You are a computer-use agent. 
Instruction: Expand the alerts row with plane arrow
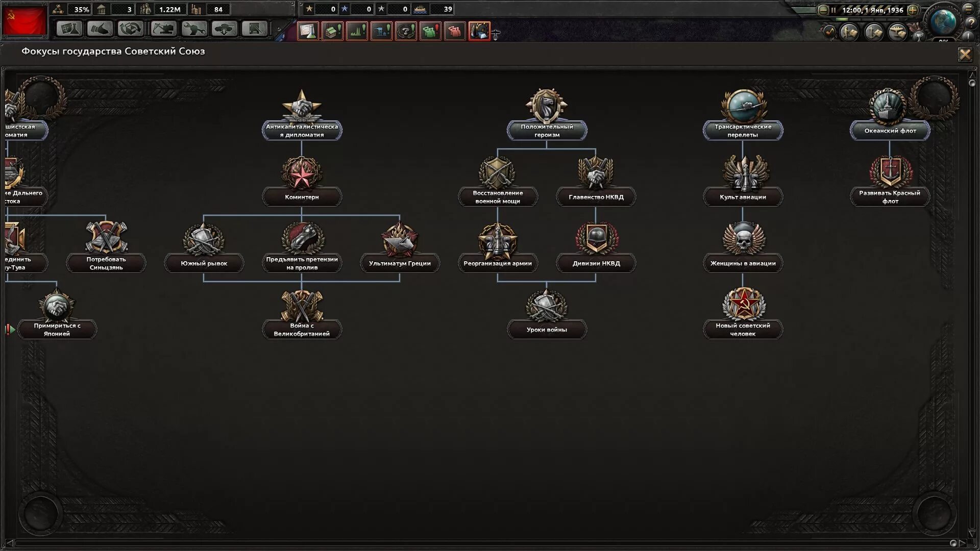(x=496, y=35)
